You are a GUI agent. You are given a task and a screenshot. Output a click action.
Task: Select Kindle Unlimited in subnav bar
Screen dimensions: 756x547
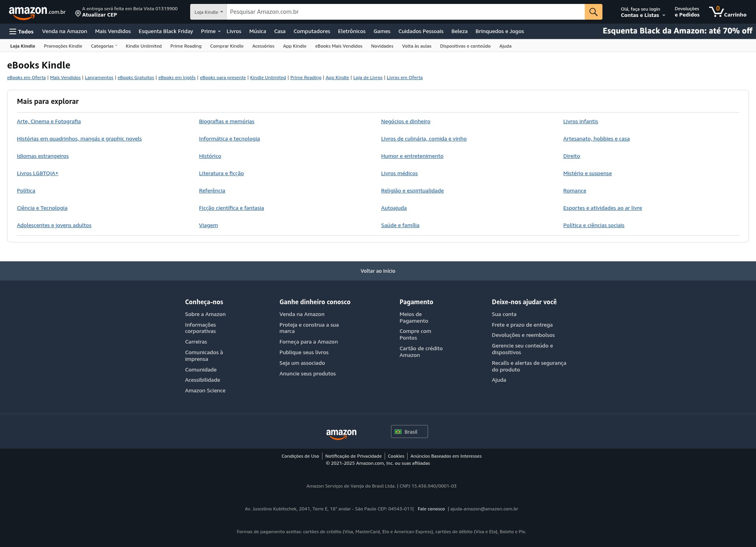coord(144,46)
